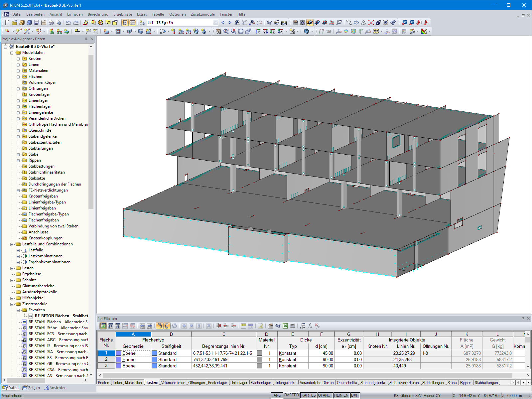Expand the Knoten tree node
The height and width of the screenshot is (399, 532).
pyautogui.click(x=19, y=59)
